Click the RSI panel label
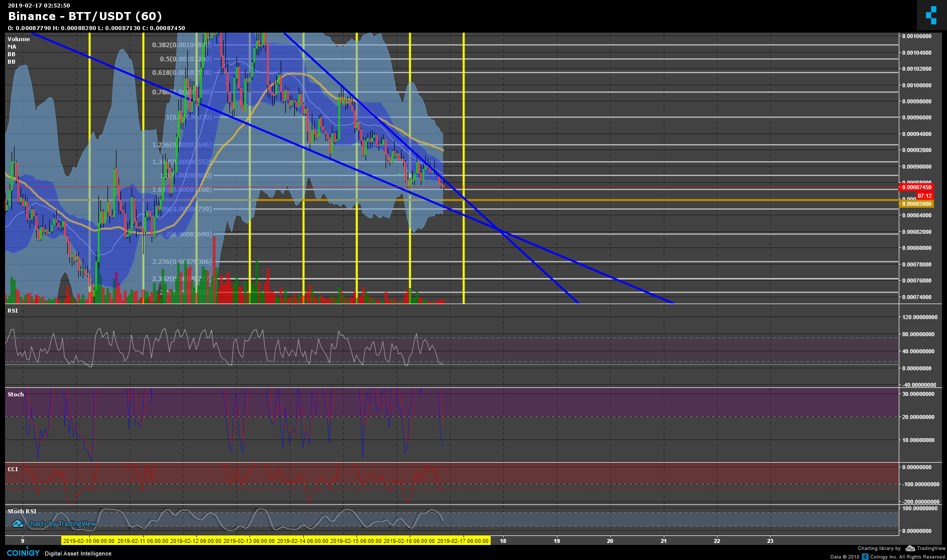Image resolution: width=947 pixels, height=560 pixels. (x=12, y=311)
